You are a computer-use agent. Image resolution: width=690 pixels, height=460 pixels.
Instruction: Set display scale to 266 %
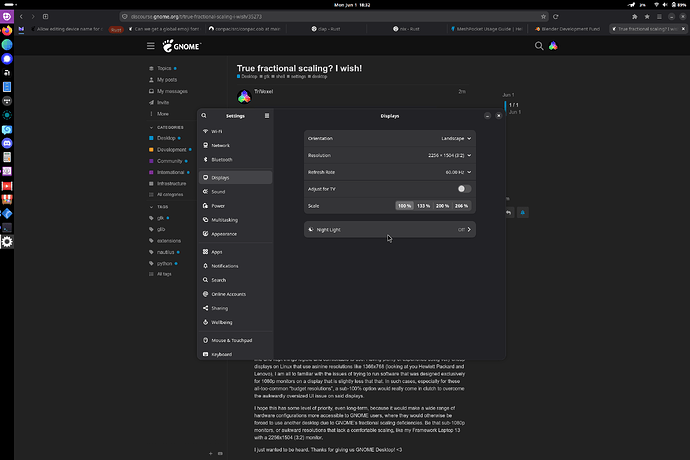click(x=461, y=206)
